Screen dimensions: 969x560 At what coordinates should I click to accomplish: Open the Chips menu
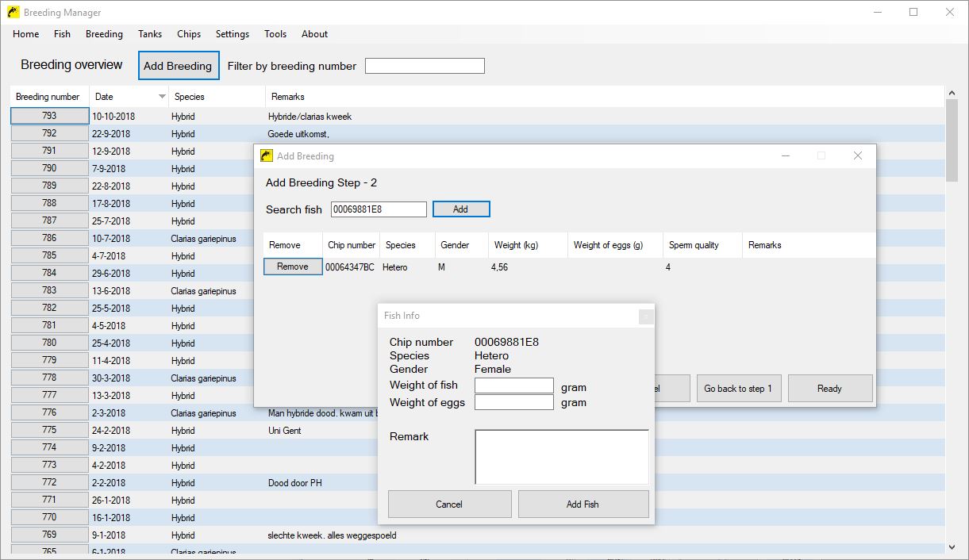[x=189, y=34]
